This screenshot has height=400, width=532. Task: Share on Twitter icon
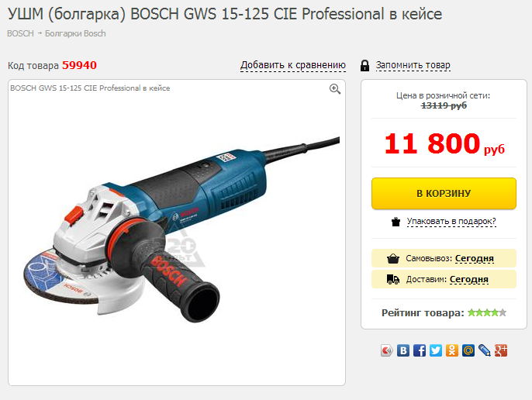point(436,350)
